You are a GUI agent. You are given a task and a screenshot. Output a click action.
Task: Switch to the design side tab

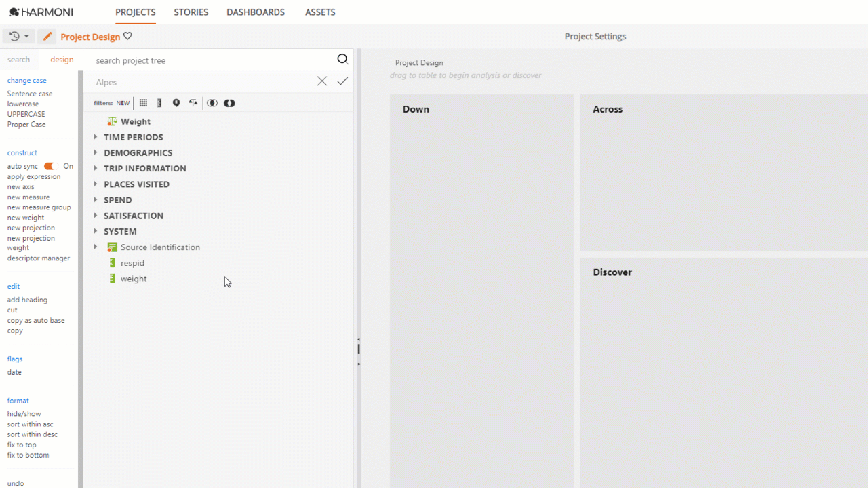tap(62, 60)
